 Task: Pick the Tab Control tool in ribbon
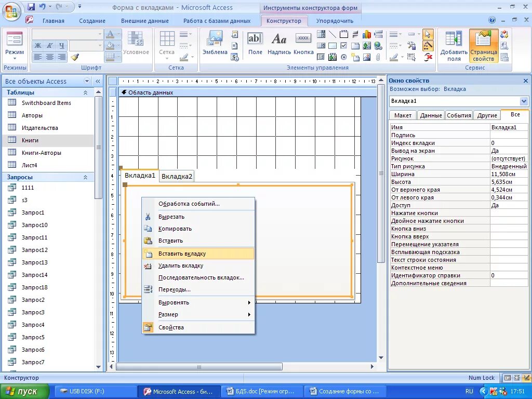(x=355, y=46)
